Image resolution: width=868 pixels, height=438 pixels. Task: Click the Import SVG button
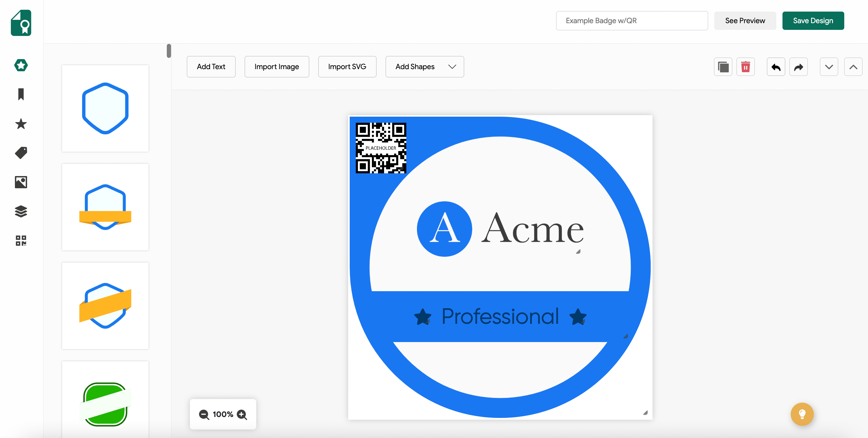(347, 67)
